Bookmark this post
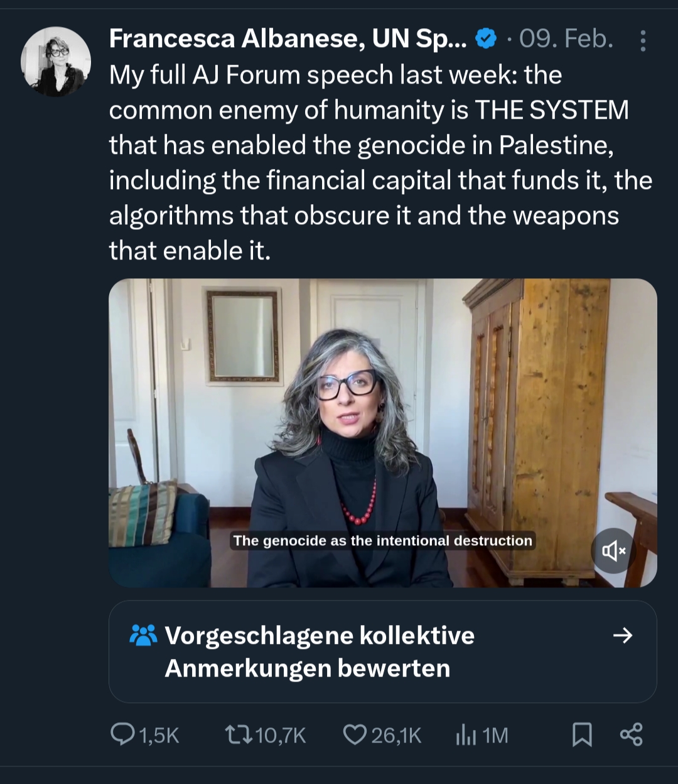The width and height of the screenshot is (678, 784). (x=582, y=734)
